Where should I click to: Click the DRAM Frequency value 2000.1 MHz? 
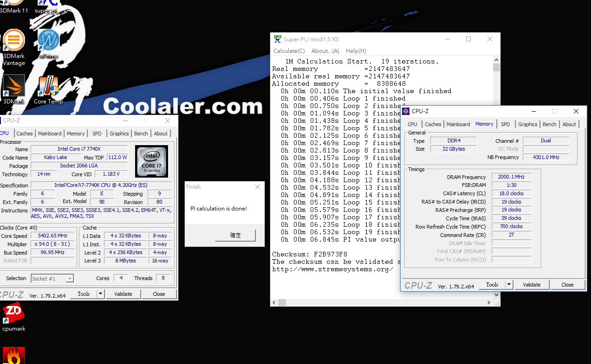511,177
